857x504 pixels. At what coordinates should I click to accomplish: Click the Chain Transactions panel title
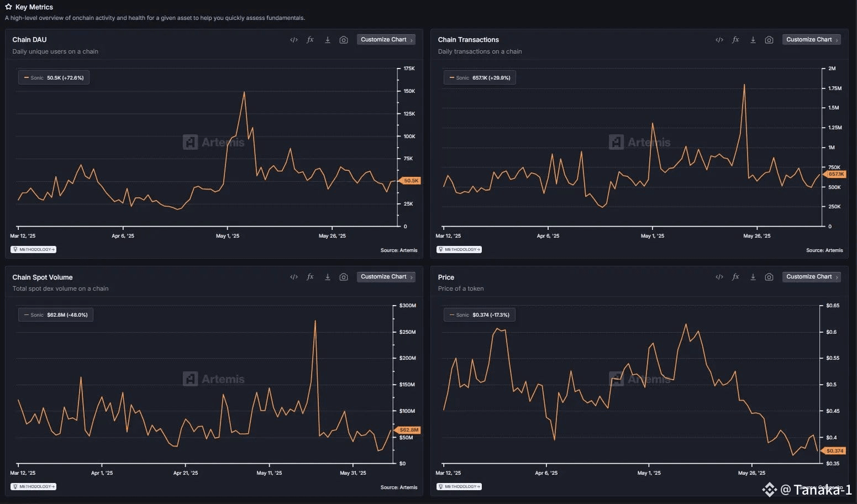[x=469, y=40]
